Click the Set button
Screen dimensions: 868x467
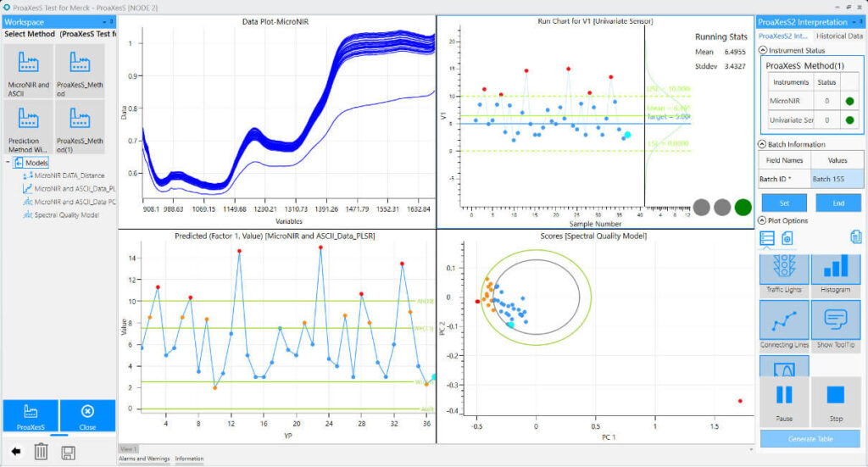(x=784, y=203)
